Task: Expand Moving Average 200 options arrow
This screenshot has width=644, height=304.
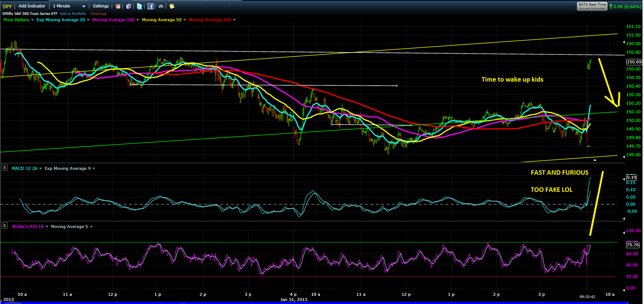Action: 234,20
